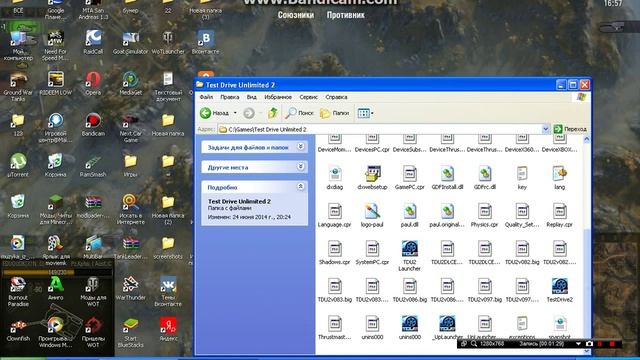Open Search (Поиск) in Explorer toolbar

299,113
